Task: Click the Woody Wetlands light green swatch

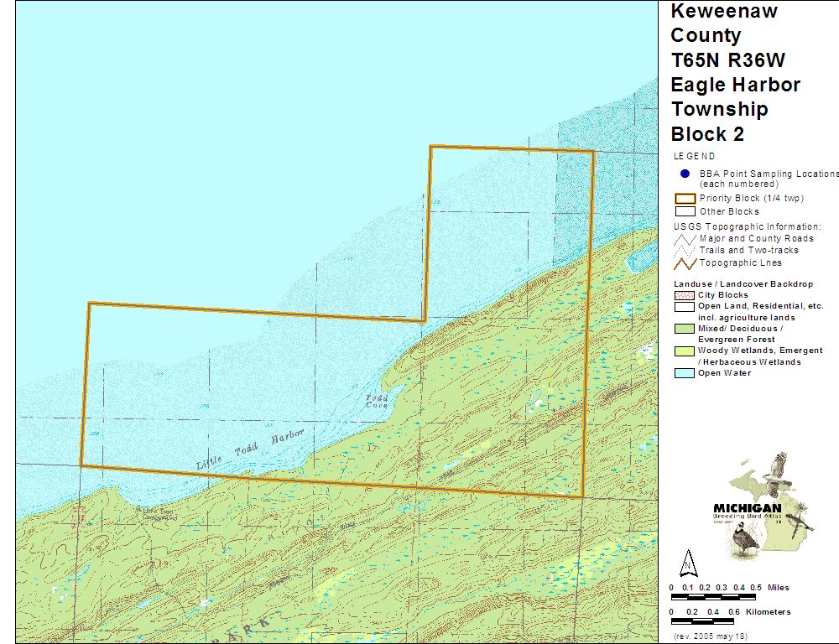Action: (x=685, y=351)
